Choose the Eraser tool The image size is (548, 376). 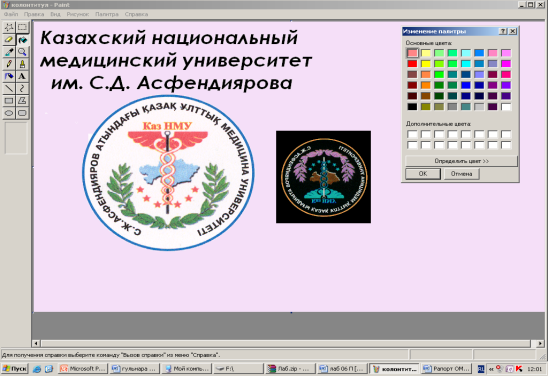coord(9,39)
